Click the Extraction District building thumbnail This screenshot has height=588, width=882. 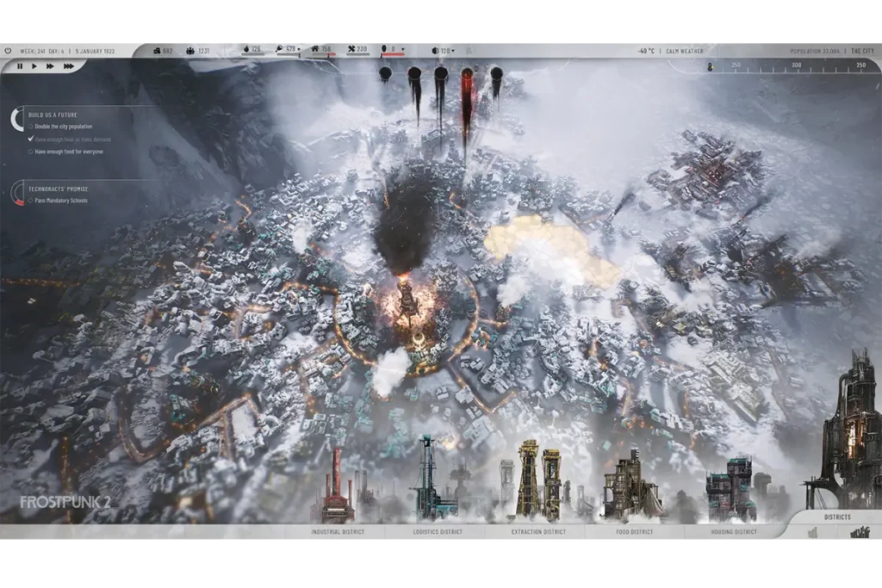[539, 480]
